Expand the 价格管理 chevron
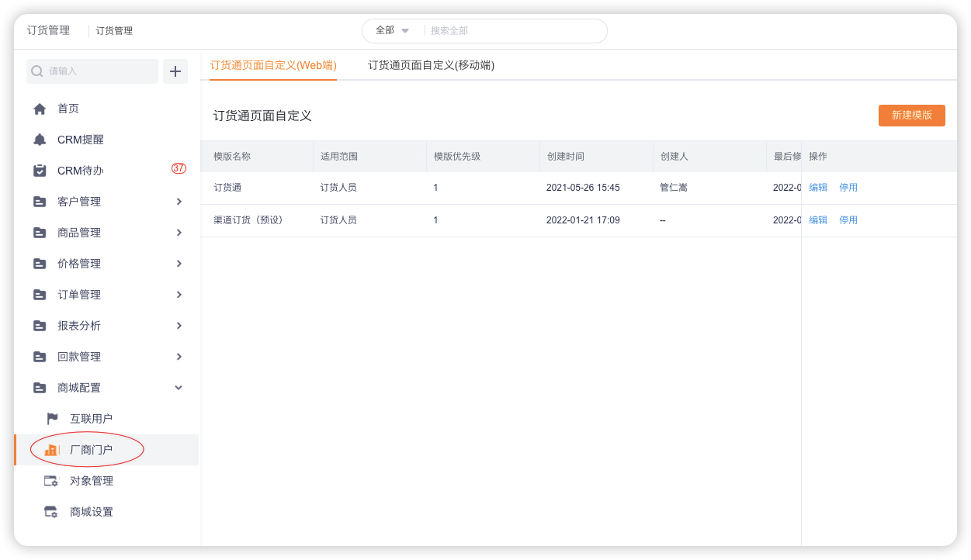971x560 pixels. tap(179, 264)
